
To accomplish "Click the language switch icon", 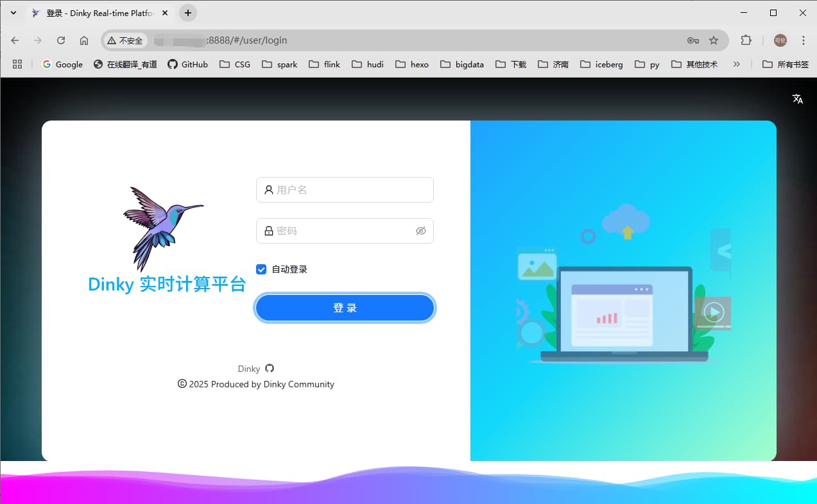I will point(798,99).
